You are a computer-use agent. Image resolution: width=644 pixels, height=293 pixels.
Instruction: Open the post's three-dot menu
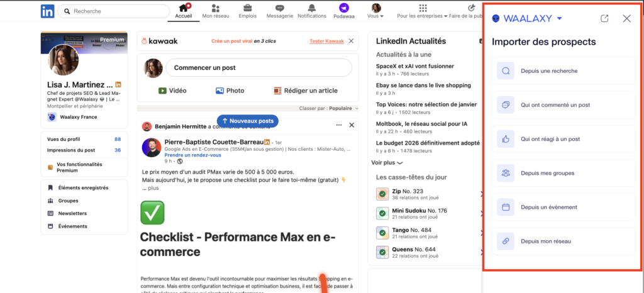pyautogui.click(x=339, y=125)
